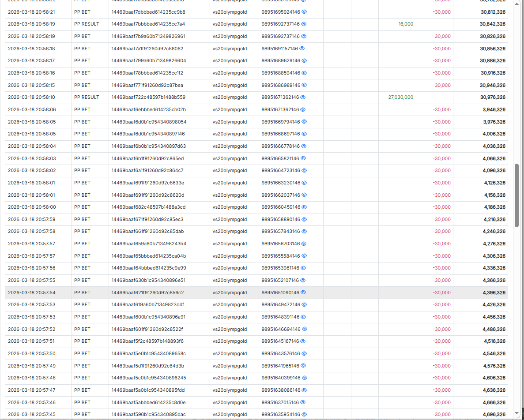
Task: Click eye icon beside 98951662037146
Action: coord(305,195)
